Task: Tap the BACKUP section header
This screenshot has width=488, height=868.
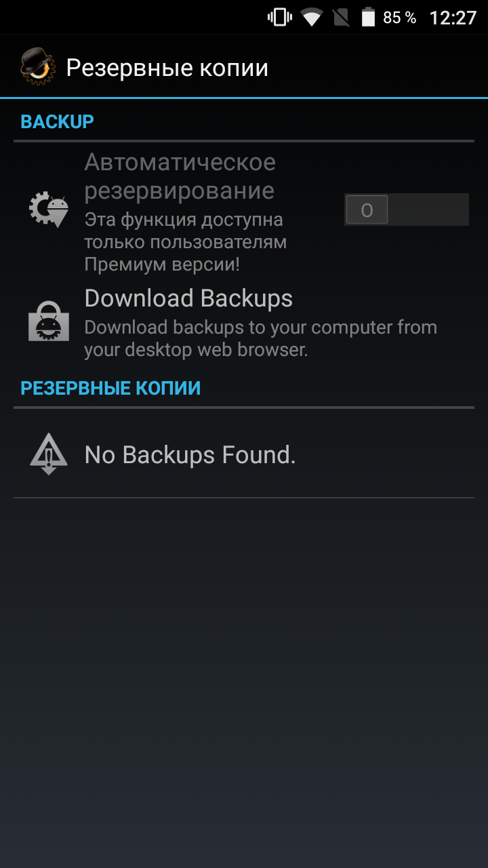Action: pyautogui.click(x=57, y=122)
